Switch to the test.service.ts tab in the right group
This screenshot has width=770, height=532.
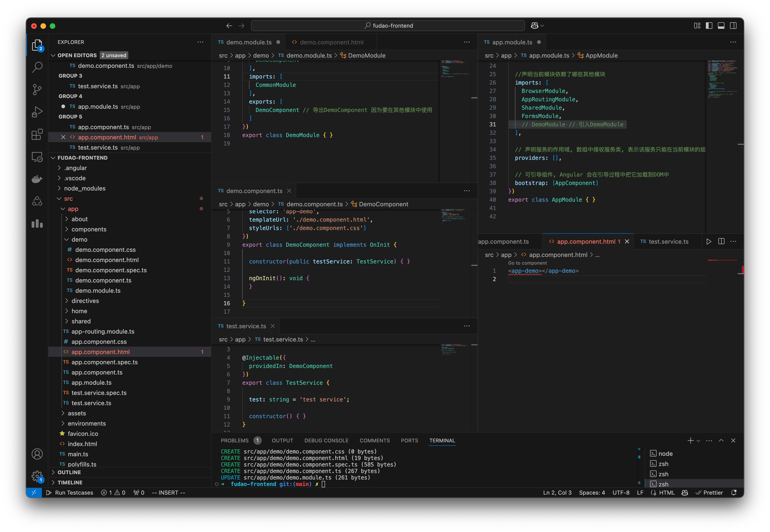click(667, 241)
